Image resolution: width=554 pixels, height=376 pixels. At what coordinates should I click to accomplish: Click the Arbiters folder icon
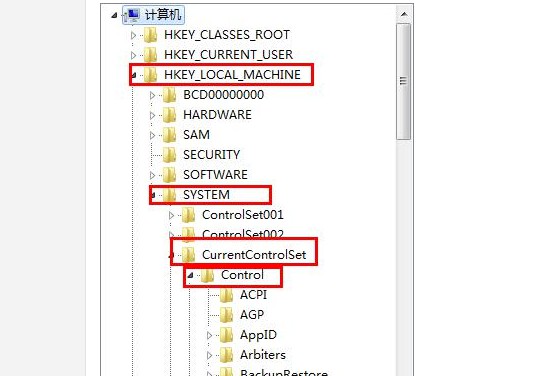click(x=226, y=355)
